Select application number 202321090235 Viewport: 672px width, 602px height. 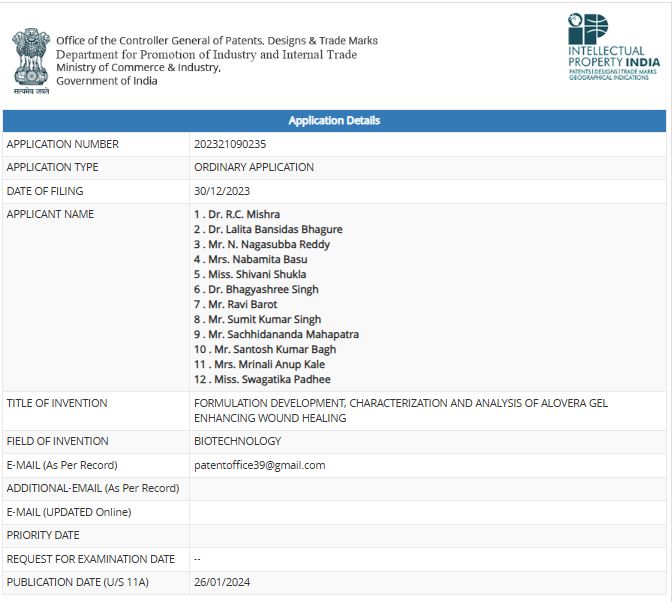click(230, 144)
